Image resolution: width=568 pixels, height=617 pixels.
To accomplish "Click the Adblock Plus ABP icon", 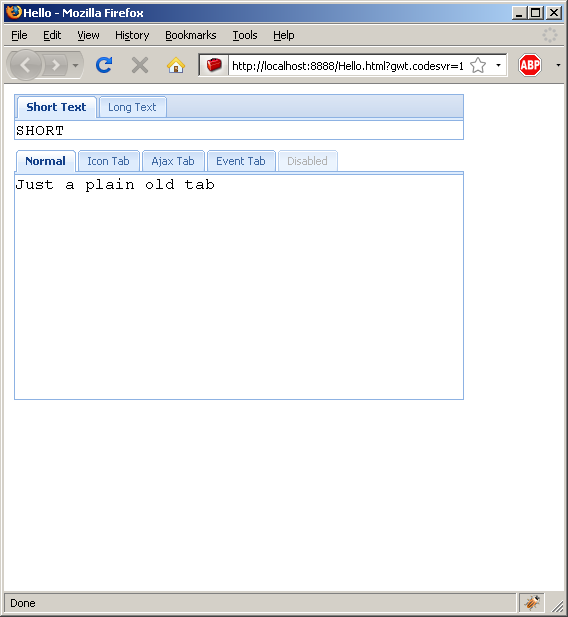I will click(529, 65).
